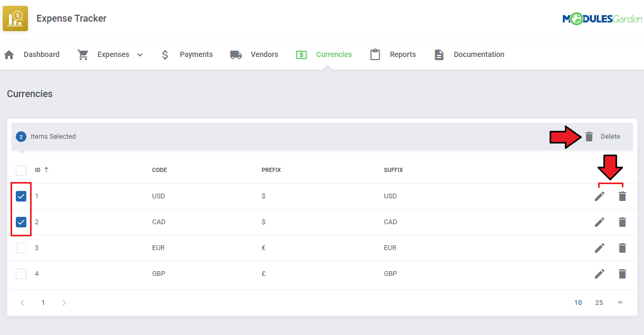Click the GBP code cell
Image resolution: width=644 pixels, height=335 pixels.
[x=159, y=274]
